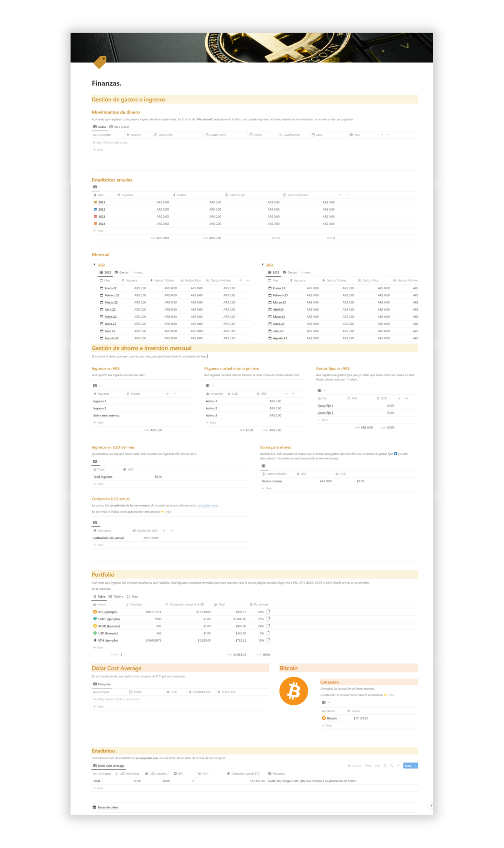The height and width of the screenshot is (848, 504).
Task: Click the green USD (Ejemplo) icon
Action: pyautogui.click(x=95, y=633)
